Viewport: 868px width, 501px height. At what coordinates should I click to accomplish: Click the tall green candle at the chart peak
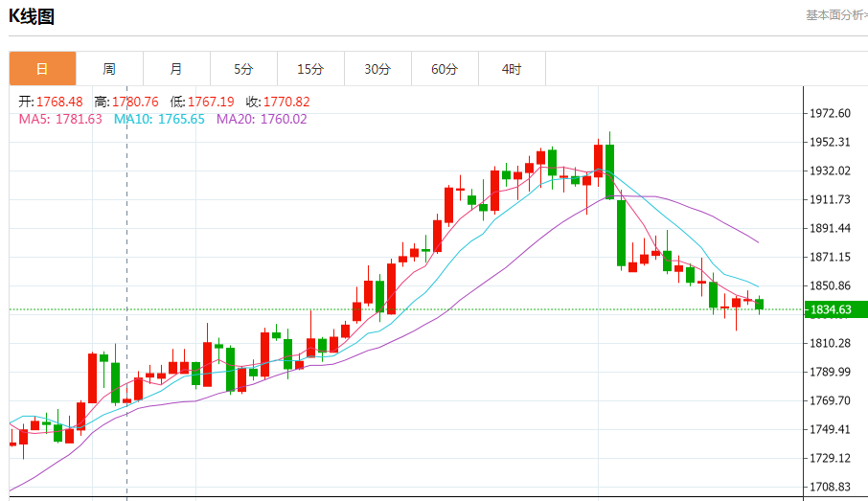pyautogui.click(x=609, y=171)
